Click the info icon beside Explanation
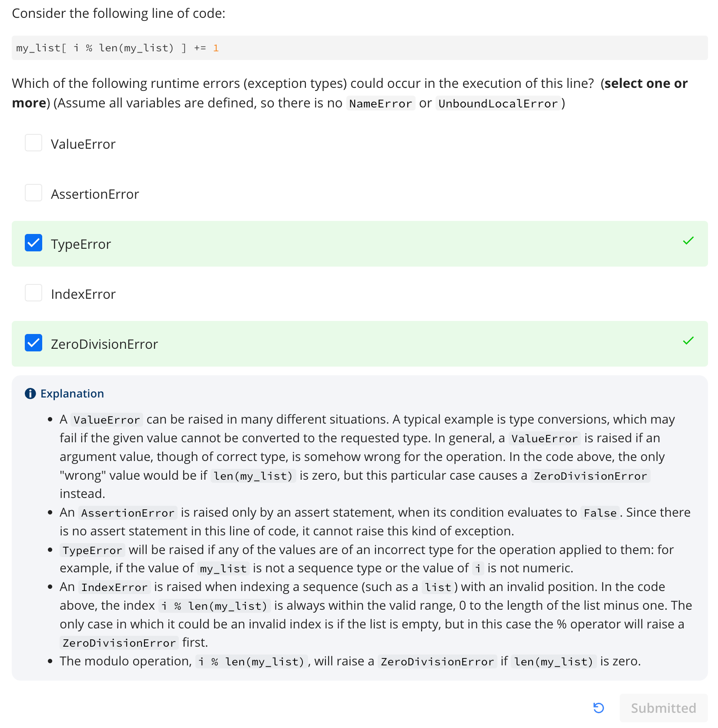This screenshot has width=718, height=728. click(x=30, y=394)
